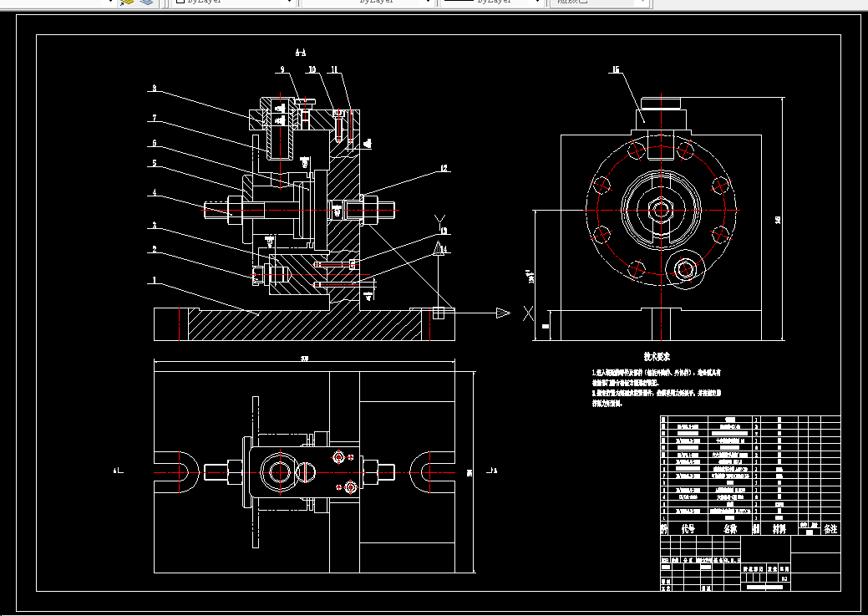Select part balloon number 6
This screenshot has width=868, height=616.
point(155,144)
